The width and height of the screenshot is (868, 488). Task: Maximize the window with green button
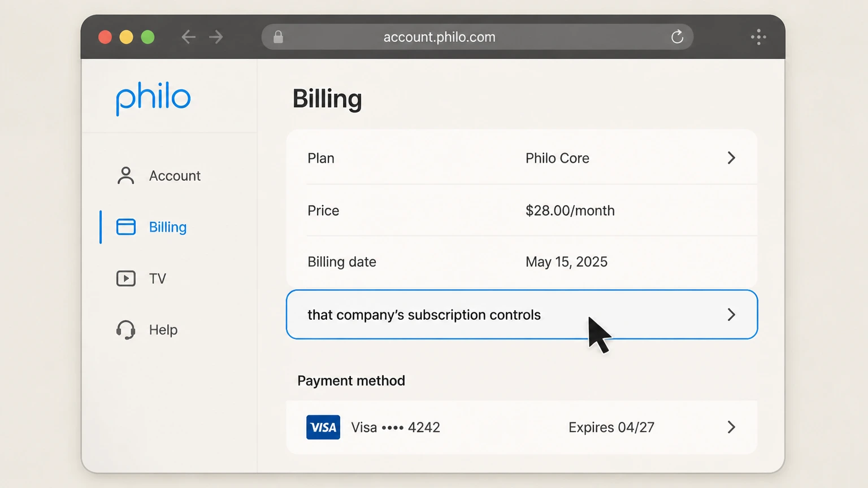[148, 37]
